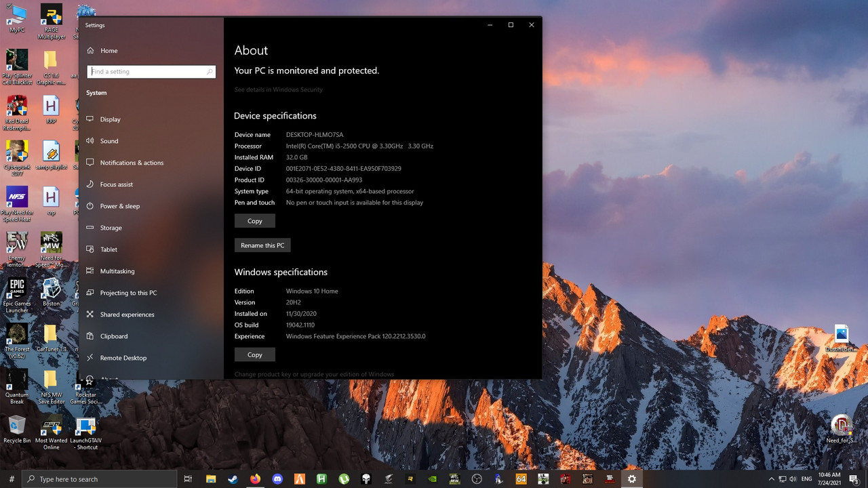Open the taskbar clock and calendar

pos(829,479)
